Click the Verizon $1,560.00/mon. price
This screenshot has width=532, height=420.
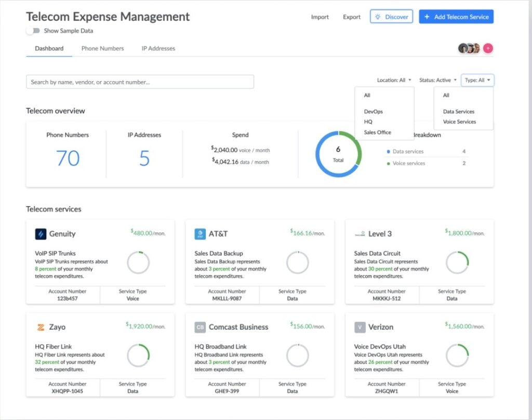pyautogui.click(x=465, y=326)
